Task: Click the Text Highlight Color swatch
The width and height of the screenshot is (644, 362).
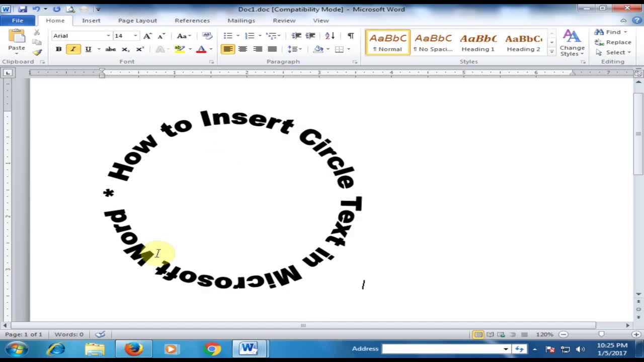Action: pos(179,49)
